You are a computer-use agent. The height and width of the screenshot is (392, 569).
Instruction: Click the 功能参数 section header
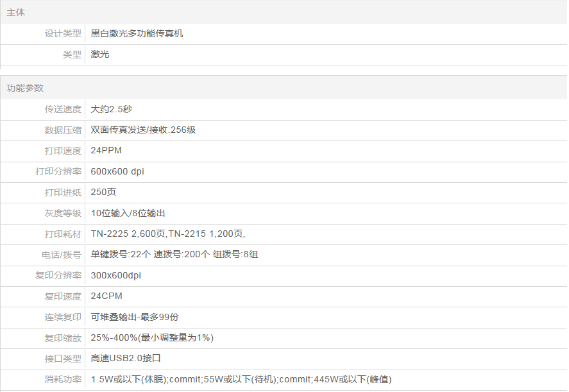click(x=25, y=88)
